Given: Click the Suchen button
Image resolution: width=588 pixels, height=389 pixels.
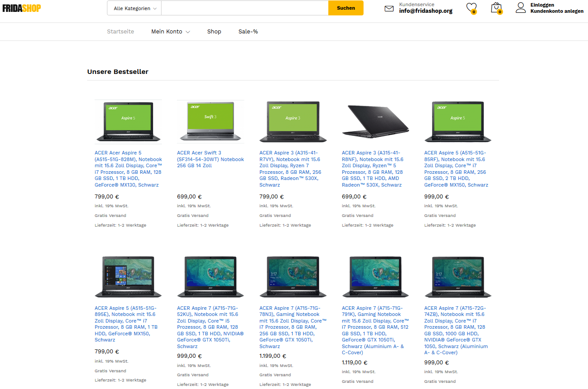Looking at the screenshot, I should coord(346,8).
